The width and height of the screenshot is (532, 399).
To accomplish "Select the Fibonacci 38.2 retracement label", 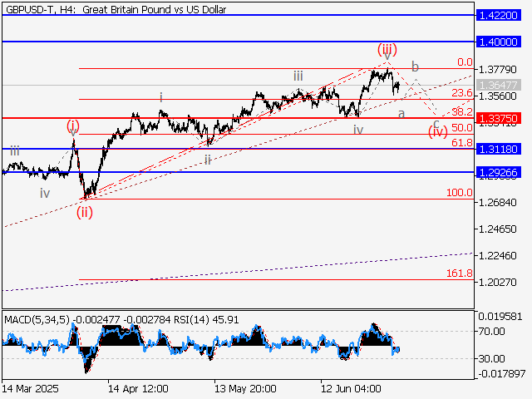I will pyautogui.click(x=462, y=111).
